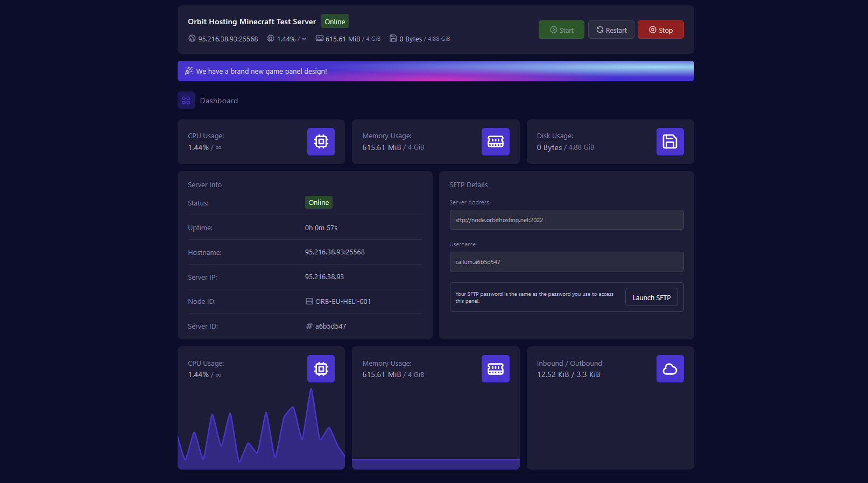Screen dimensions: 868x483
Task: Click the new game panel design banner
Action: pyautogui.click(x=435, y=71)
